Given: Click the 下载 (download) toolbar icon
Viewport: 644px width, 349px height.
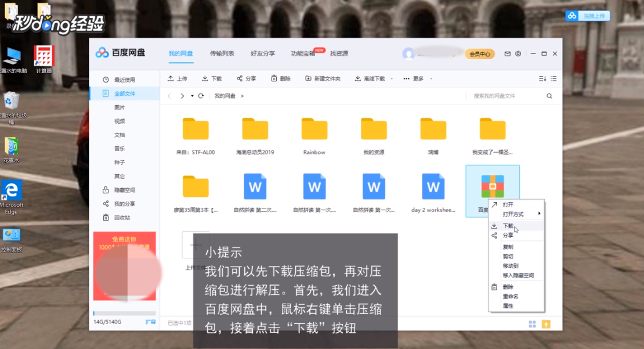Looking at the screenshot, I should pos(204,78).
